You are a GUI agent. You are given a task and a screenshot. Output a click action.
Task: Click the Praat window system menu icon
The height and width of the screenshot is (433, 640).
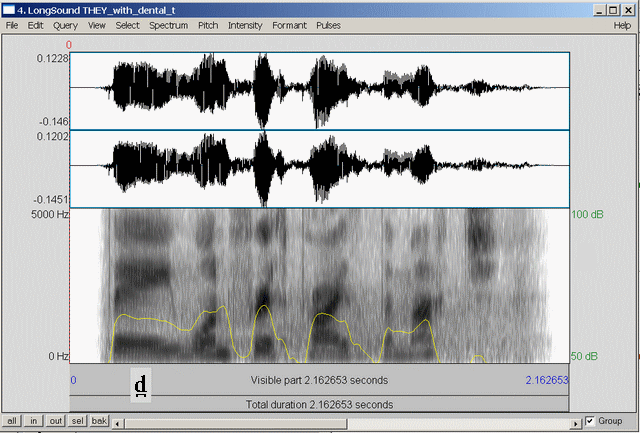click(x=10, y=9)
